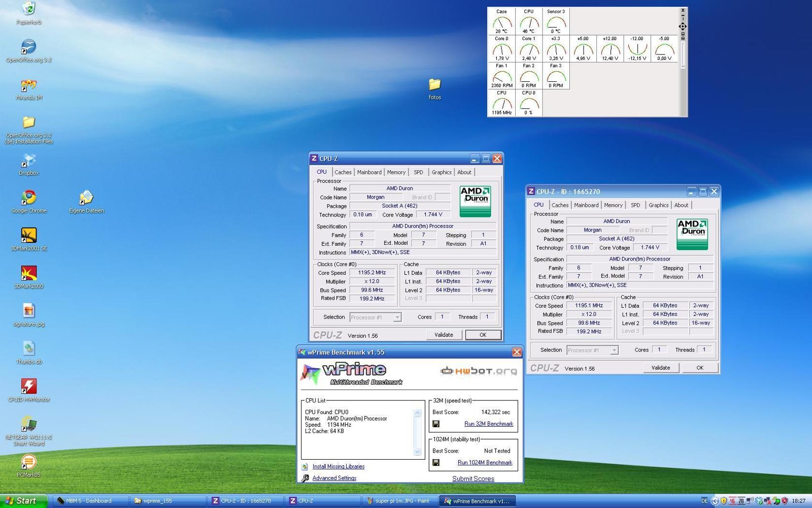Run 32M Benchmark in wPrime
This screenshot has width=812, height=508.
[x=489, y=424]
